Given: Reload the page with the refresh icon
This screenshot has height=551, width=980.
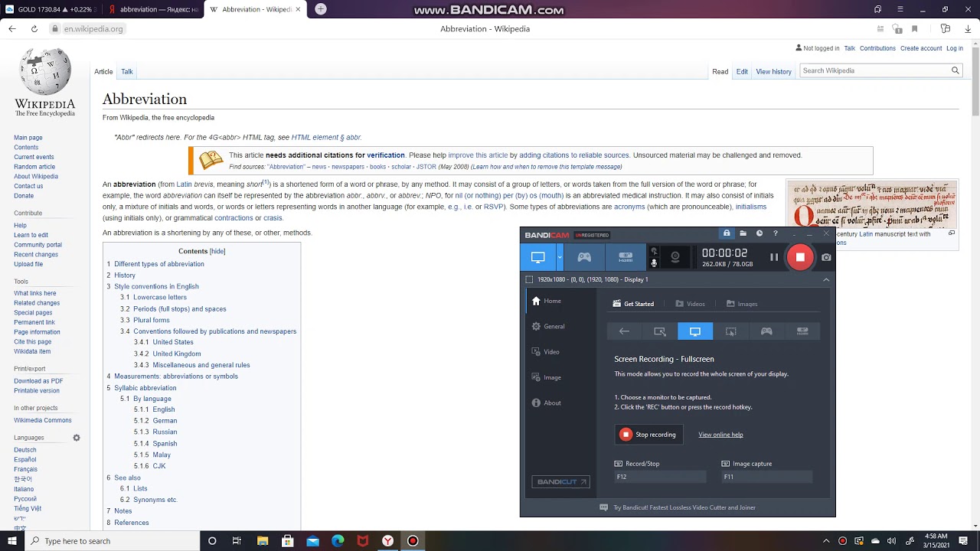Looking at the screenshot, I should point(34,28).
